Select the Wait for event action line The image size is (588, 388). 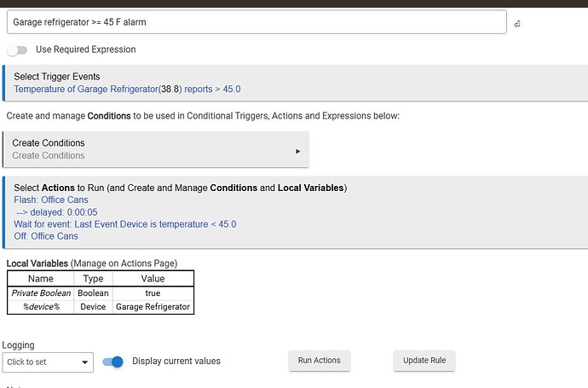pyautogui.click(x=124, y=224)
